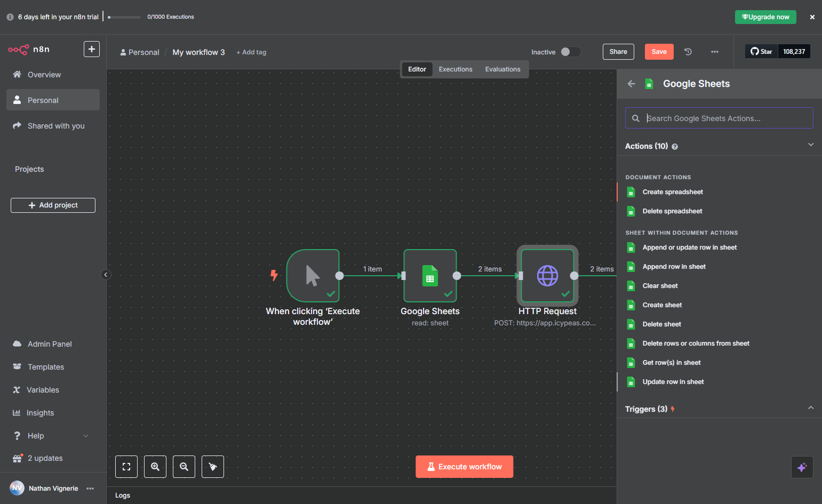Click the help icon next to Actions (10)
Viewport: 822px width, 504px height.
[x=675, y=147]
